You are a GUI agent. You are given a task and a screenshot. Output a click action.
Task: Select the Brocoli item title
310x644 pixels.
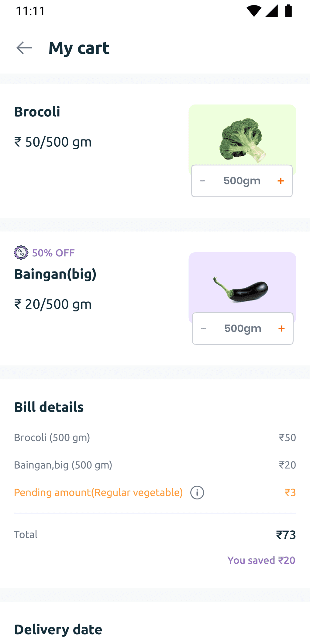37,112
